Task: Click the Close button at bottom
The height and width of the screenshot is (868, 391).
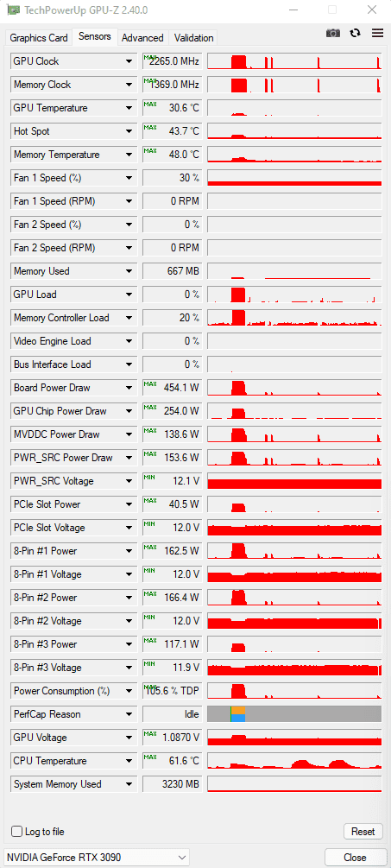Action: tap(355, 858)
